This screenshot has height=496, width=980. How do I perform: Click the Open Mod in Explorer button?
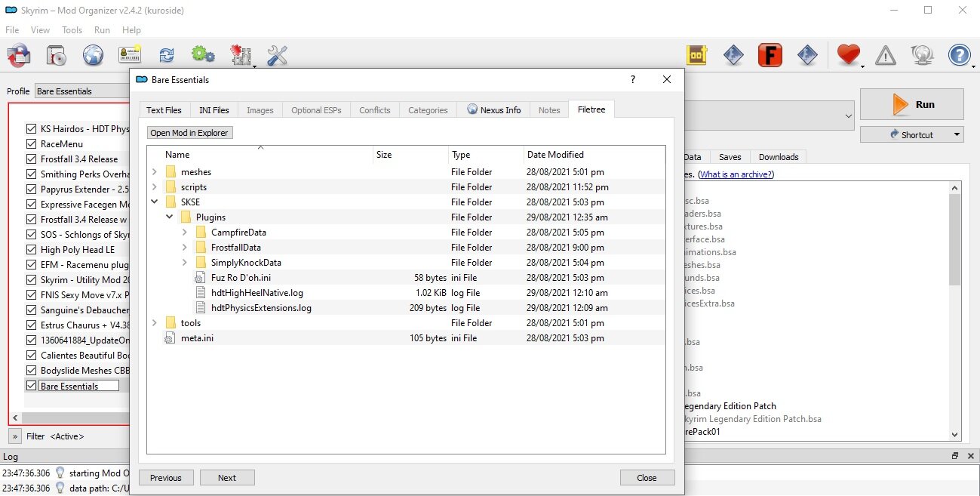(189, 133)
